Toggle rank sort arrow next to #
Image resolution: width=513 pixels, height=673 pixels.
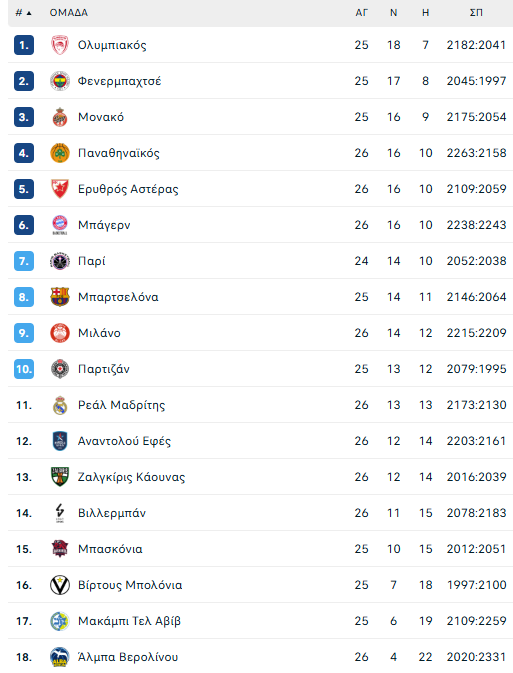pyautogui.click(x=29, y=13)
